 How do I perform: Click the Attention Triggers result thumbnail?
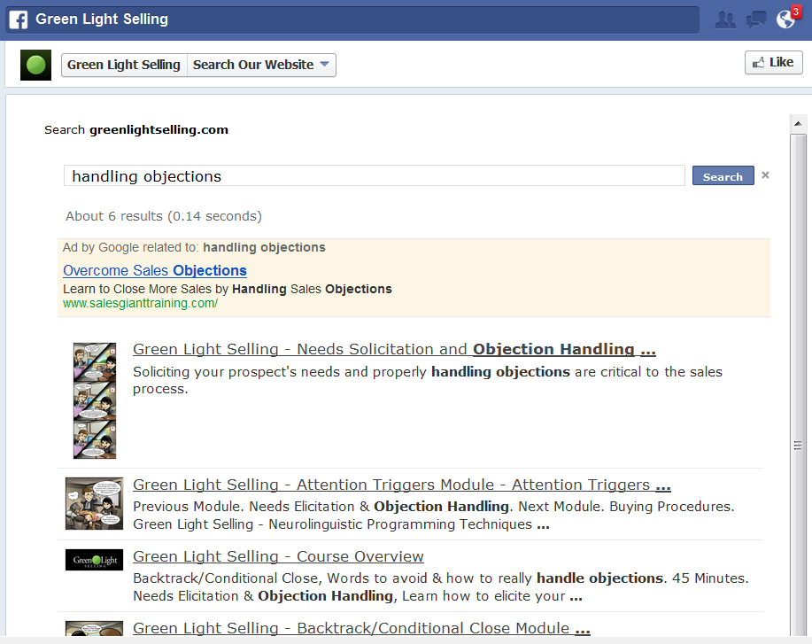(94, 503)
